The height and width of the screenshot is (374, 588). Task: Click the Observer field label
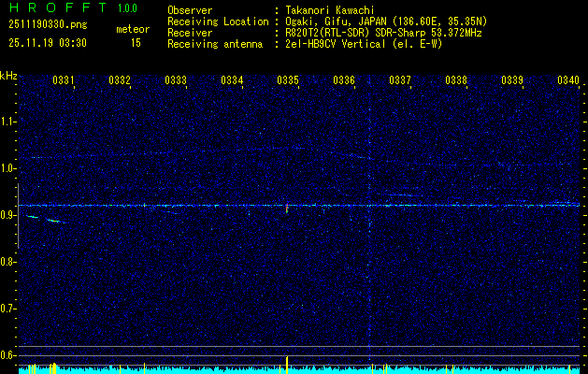(x=190, y=10)
